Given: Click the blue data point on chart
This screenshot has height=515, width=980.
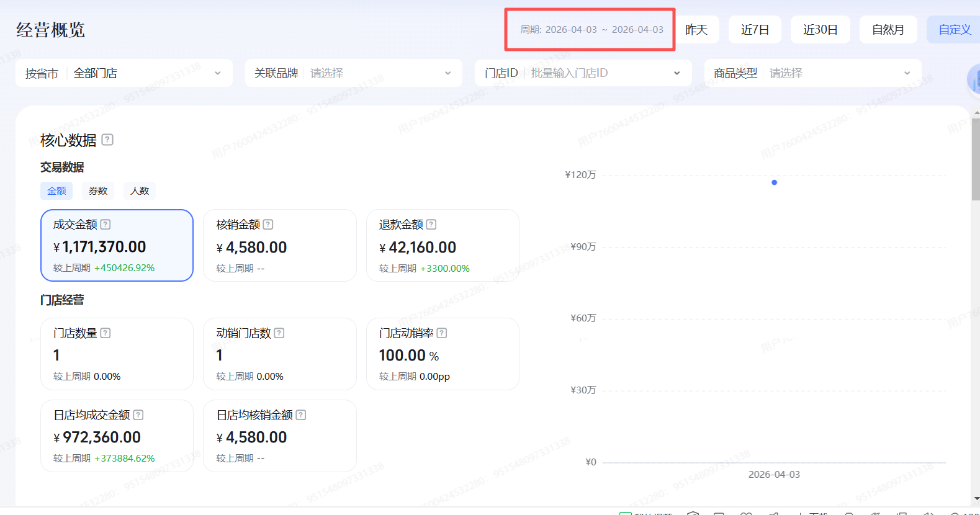Looking at the screenshot, I should [x=774, y=182].
